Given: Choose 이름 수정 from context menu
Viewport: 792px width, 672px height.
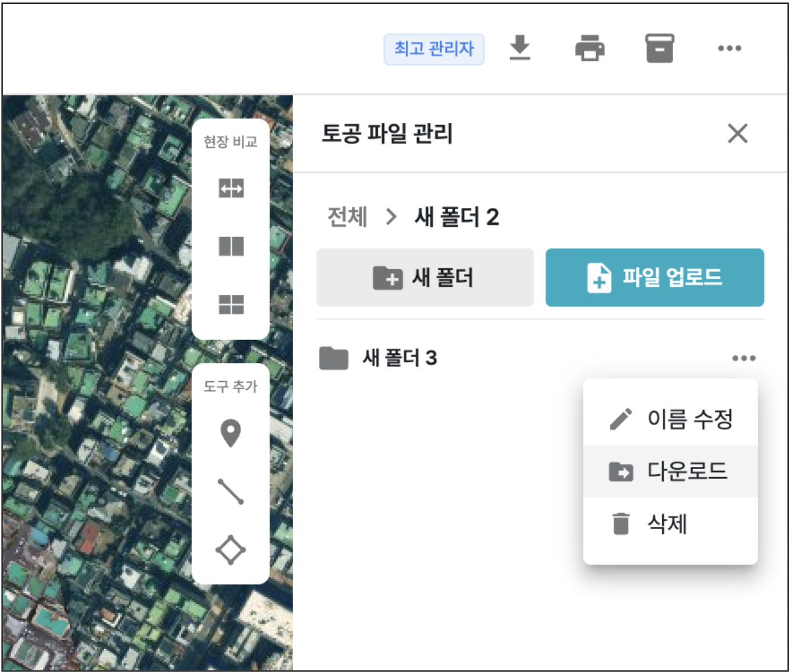Looking at the screenshot, I should point(670,419).
